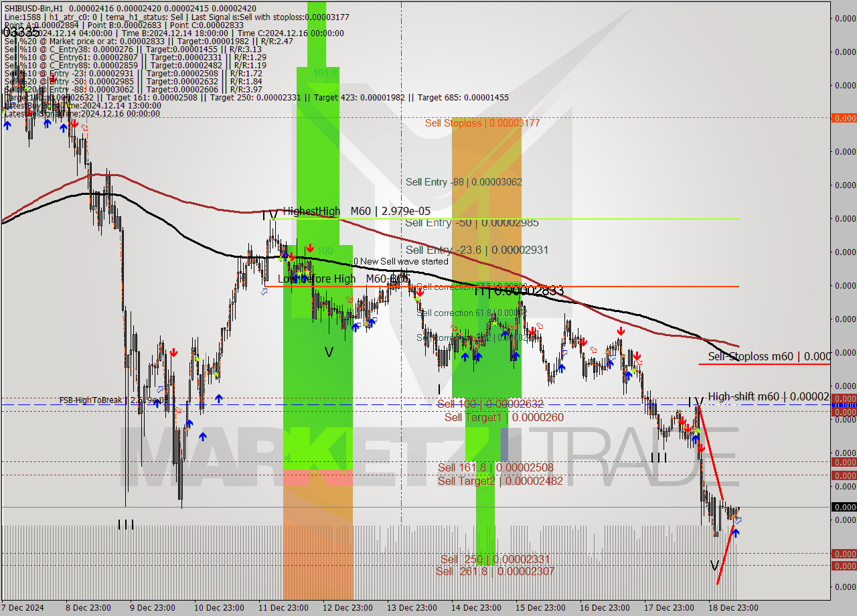This screenshot has width=857, height=616.
Task: Click the 9 Dec 23:00 time axis label
Action: click(153, 608)
